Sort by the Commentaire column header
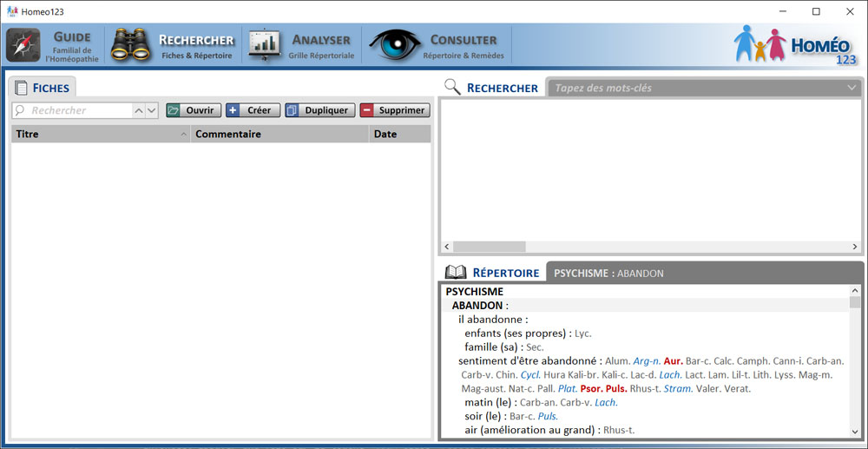The width and height of the screenshot is (868, 449). (279, 134)
